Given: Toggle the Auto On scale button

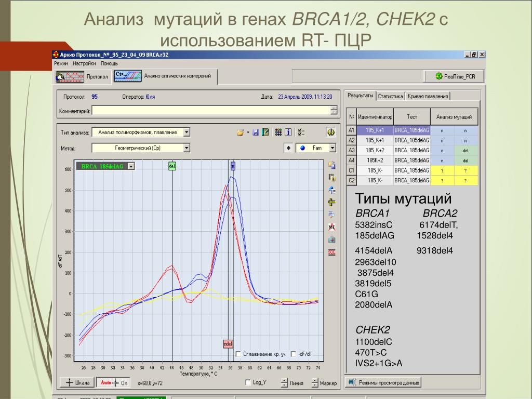Looking at the screenshot, I should coord(113,383).
